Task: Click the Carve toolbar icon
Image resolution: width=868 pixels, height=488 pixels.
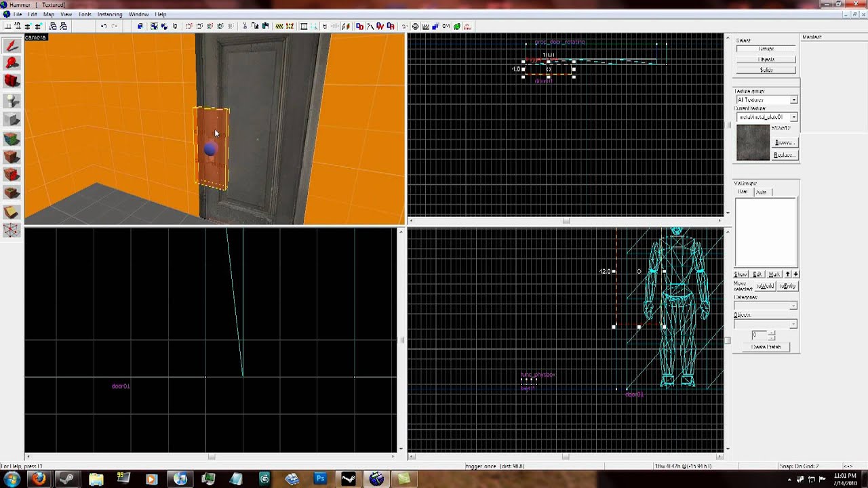Action: point(140,26)
